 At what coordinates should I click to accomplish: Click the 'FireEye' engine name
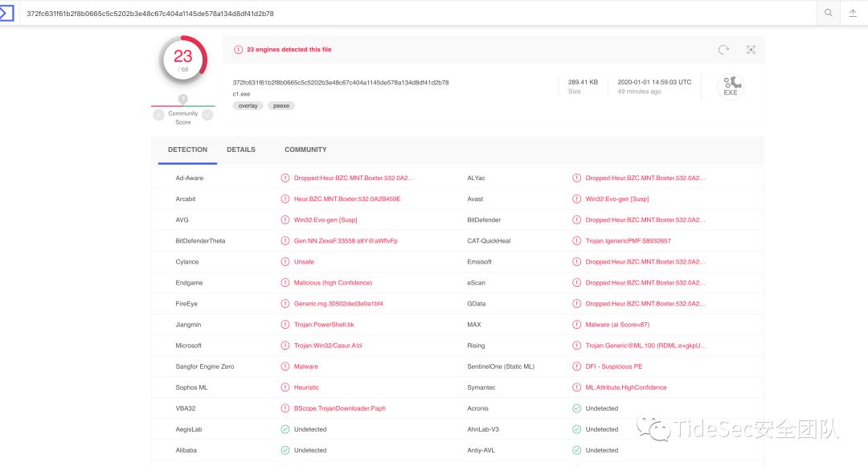tap(186, 304)
